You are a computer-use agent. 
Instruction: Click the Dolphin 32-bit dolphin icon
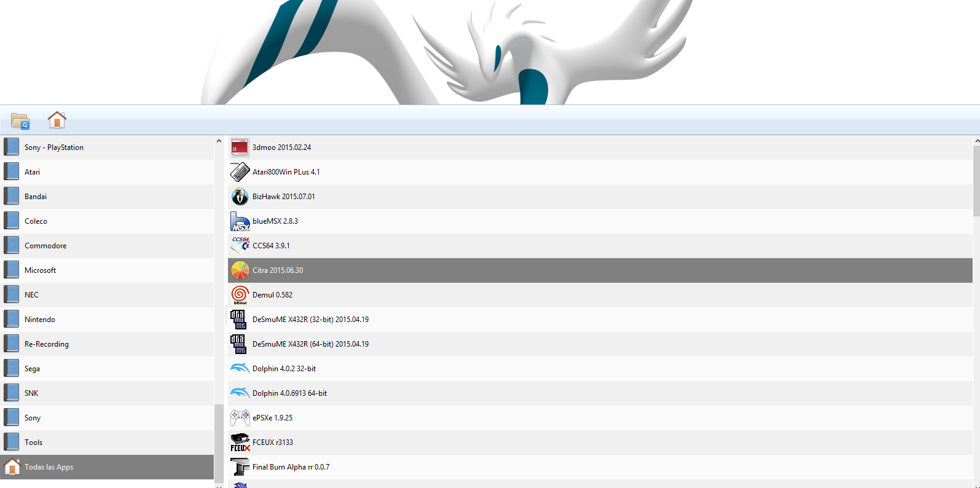coord(240,368)
